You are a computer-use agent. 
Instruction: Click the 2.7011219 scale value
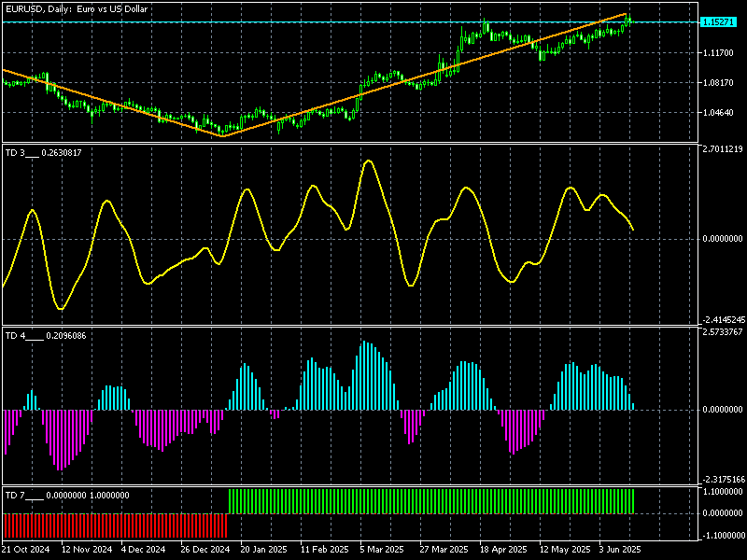[x=723, y=149]
